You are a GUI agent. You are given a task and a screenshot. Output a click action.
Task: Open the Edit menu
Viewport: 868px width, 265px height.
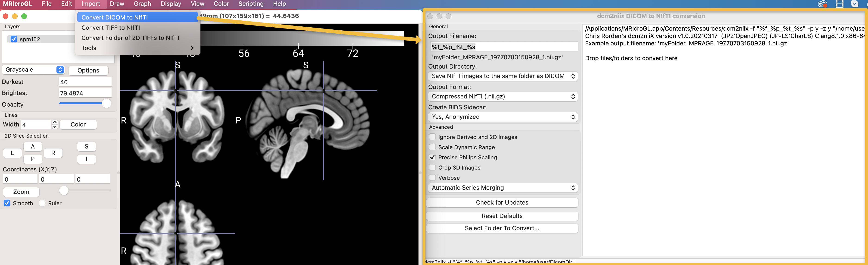point(66,4)
